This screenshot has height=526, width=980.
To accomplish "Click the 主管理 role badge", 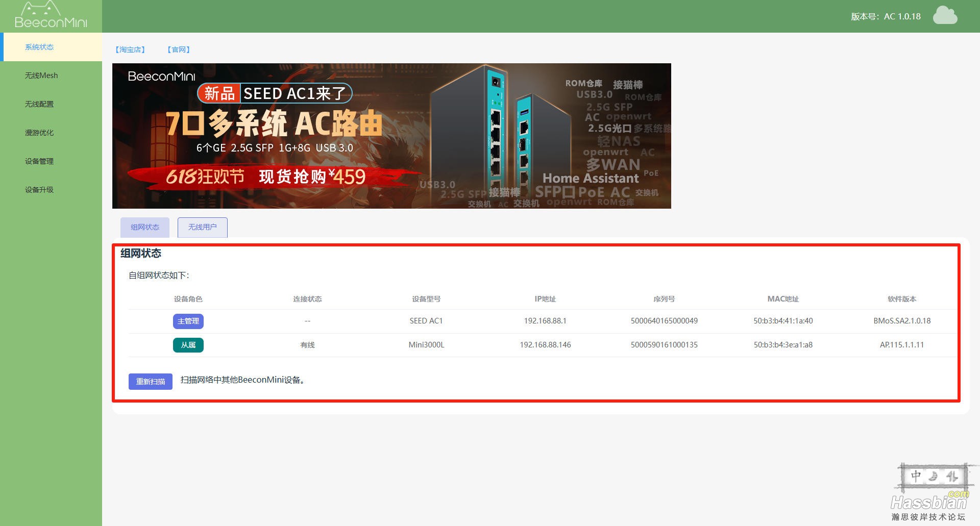I will click(188, 321).
